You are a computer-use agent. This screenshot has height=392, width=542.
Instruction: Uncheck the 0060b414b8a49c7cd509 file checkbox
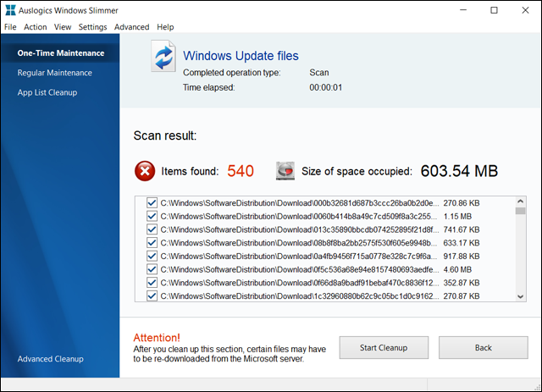pyautogui.click(x=152, y=217)
